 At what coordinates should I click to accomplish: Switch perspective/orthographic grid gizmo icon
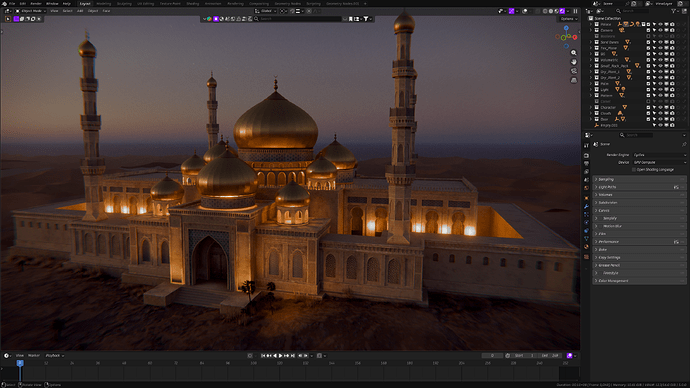pyautogui.click(x=574, y=80)
